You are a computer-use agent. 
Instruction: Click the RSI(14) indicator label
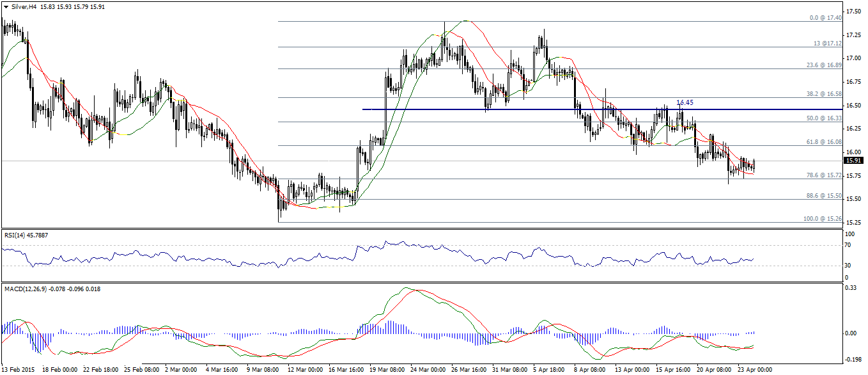tap(26, 235)
